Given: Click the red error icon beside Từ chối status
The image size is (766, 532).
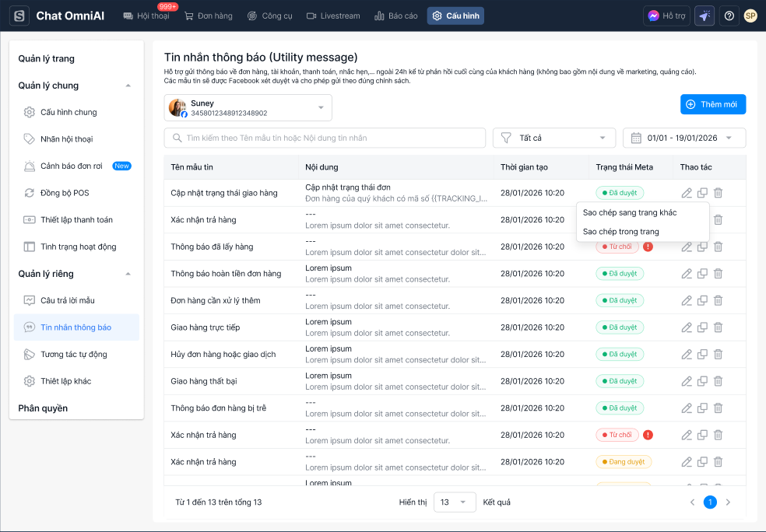Looking at the screenshot, I should (x=648, y=247).
